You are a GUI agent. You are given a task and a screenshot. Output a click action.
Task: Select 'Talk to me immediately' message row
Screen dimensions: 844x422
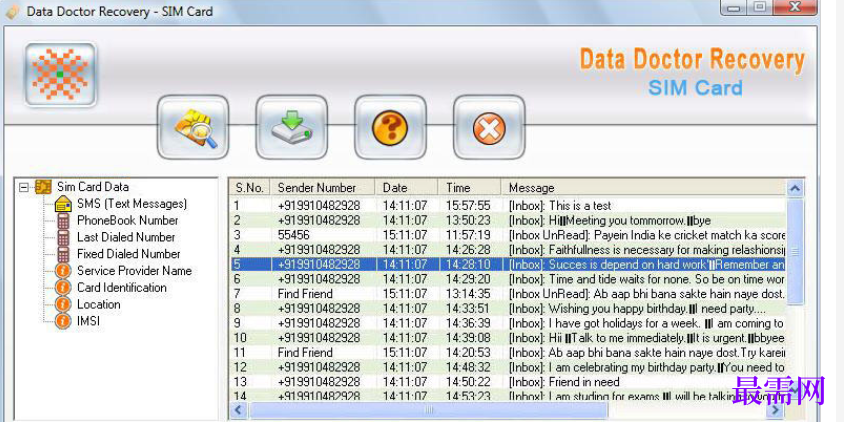pyautogui.click(x=508, y=338)
